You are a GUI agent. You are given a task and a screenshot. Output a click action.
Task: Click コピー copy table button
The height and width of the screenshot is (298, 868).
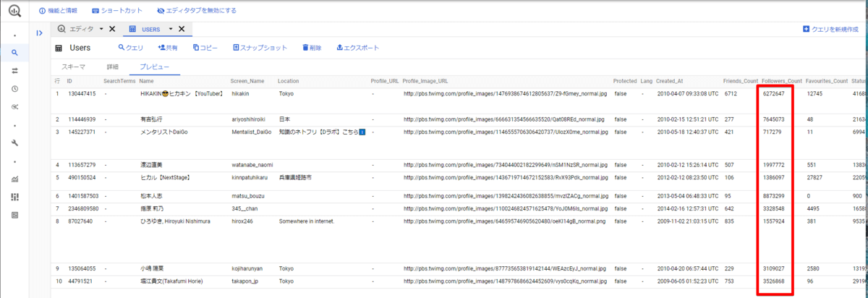coord(205,48)
